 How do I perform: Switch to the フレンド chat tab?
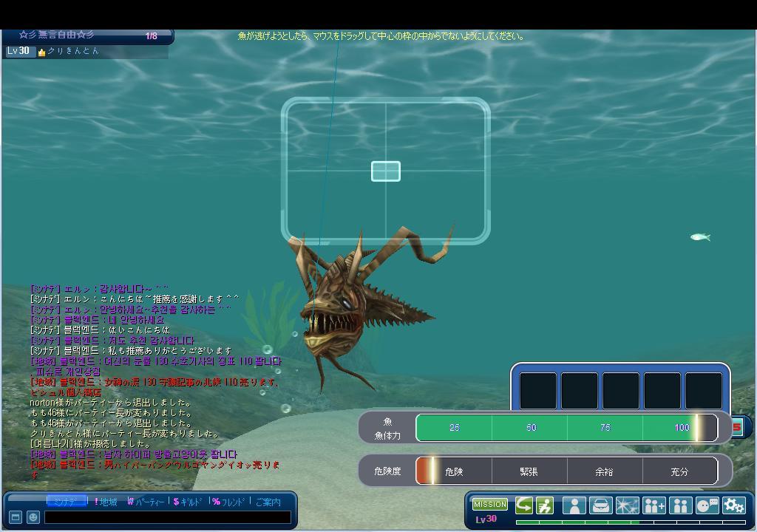pyautogui.click(x=229, y=502)
